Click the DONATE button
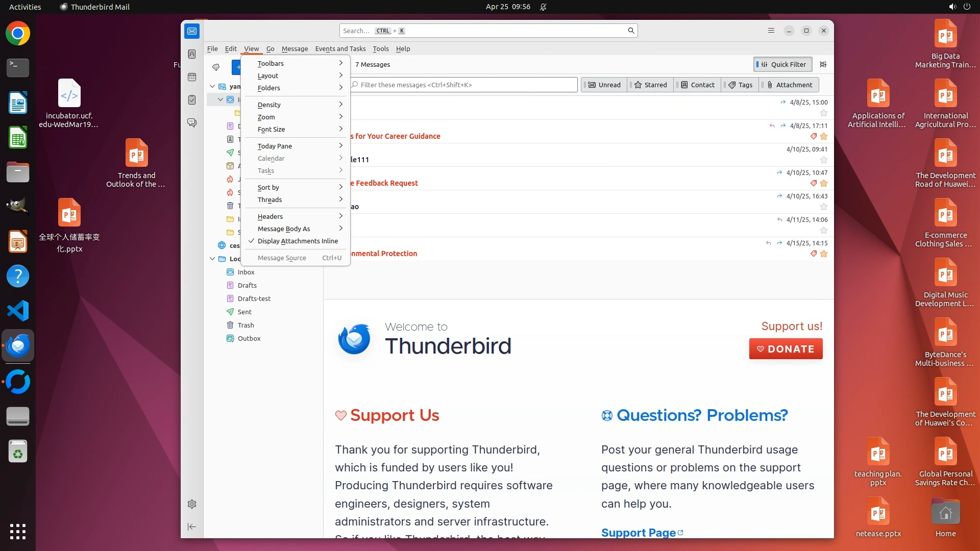 (786, 349)
